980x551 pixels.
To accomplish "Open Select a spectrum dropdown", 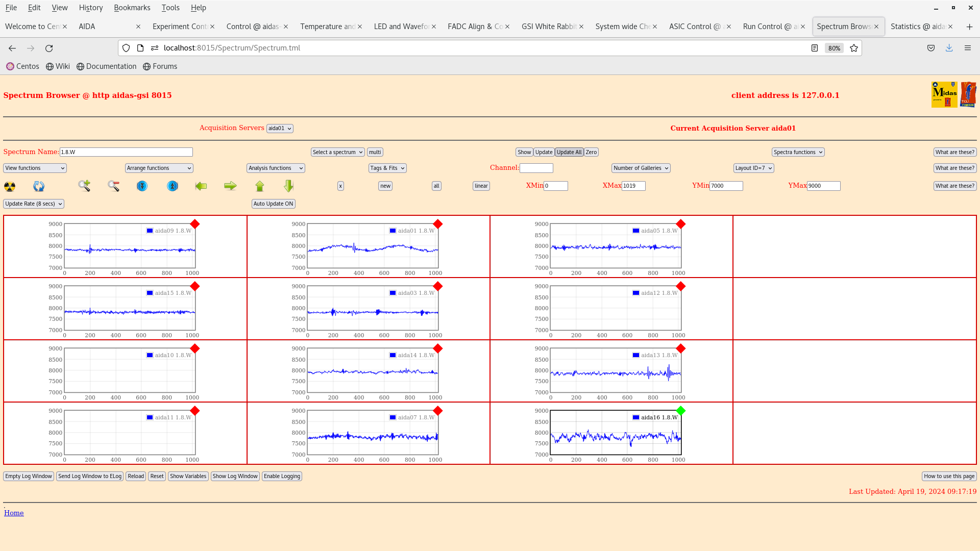I will (338, 152).
